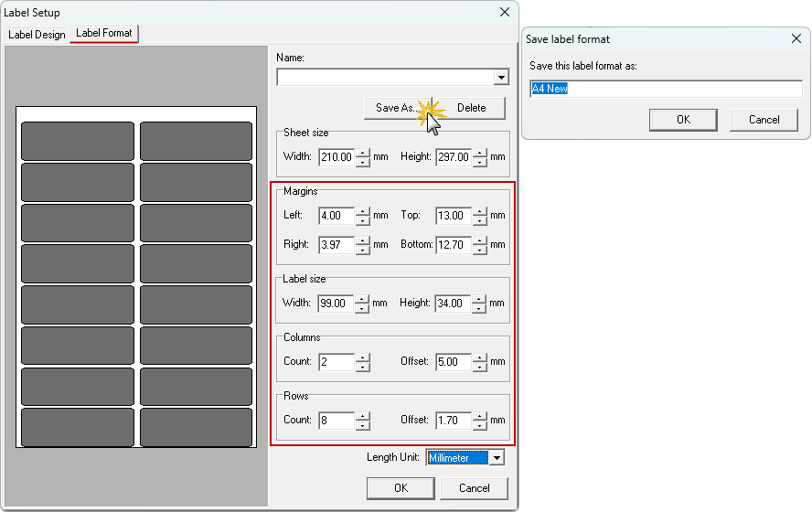Increase Left margin using up spinner
This screenshot has width=812, height=512.
tap(363, 211)
